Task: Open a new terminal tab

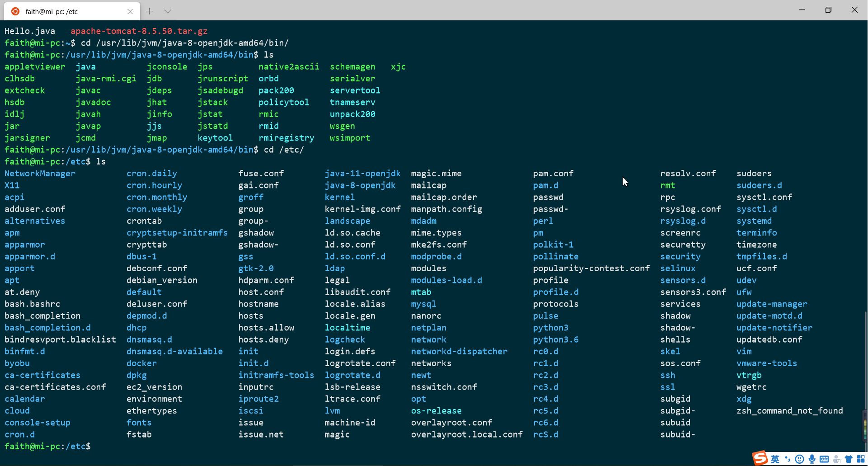Action: (150, 11)
